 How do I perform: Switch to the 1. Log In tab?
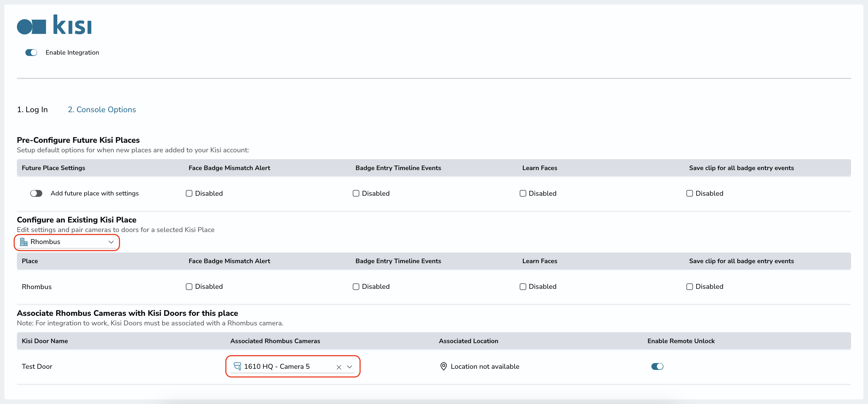(x=32, y=110)
